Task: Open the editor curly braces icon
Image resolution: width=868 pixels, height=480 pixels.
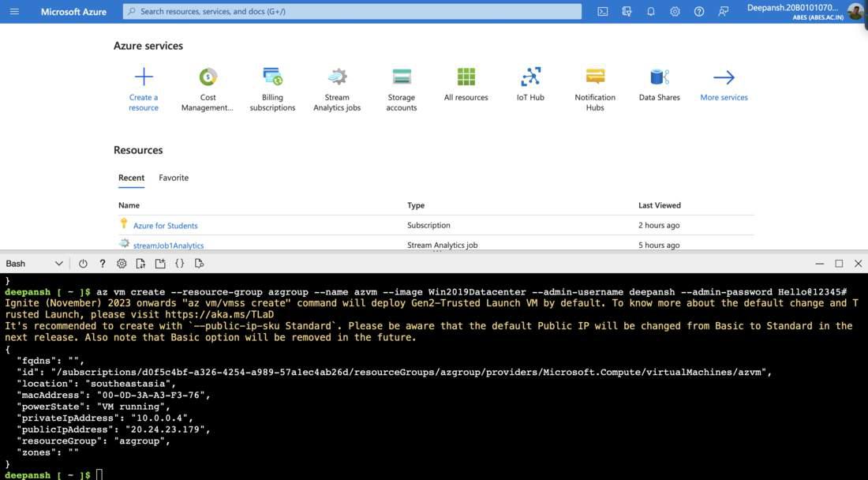Action: pos(179,264)
